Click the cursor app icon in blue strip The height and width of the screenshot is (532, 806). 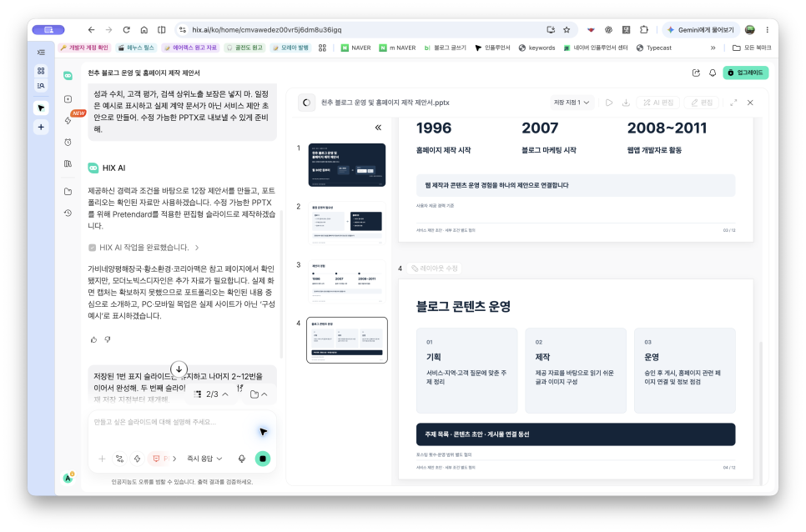coord(41,108)
